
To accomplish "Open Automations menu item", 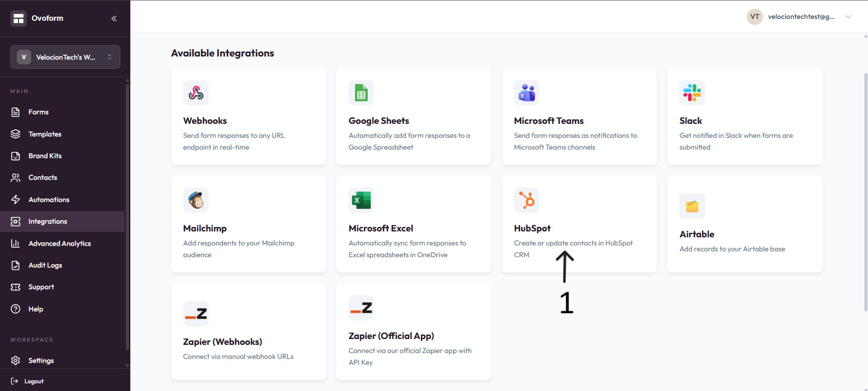I will tap(49, 200).
